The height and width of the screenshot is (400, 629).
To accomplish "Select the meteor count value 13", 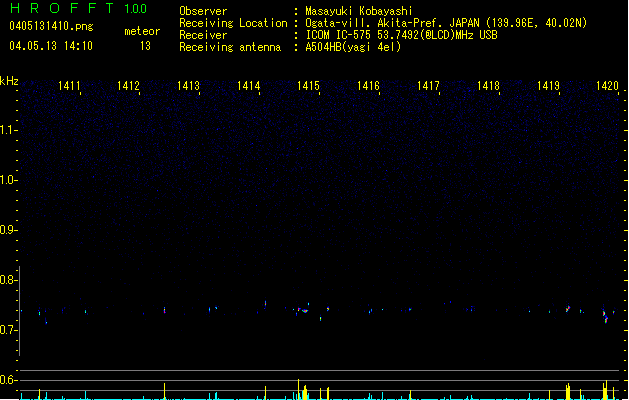I will (145, 46).
